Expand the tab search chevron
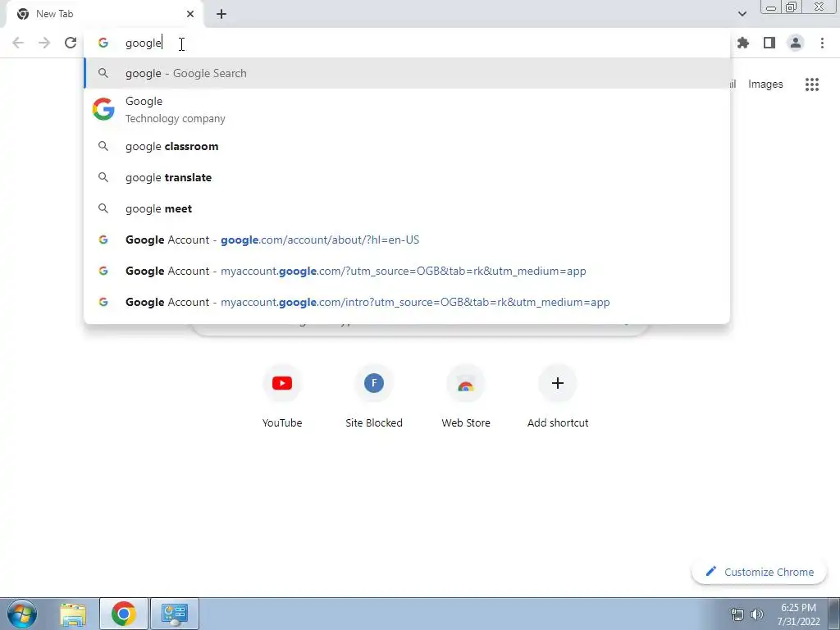 click(742, 14)
